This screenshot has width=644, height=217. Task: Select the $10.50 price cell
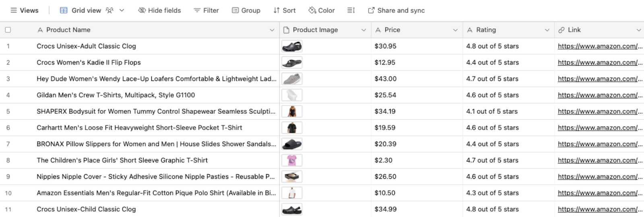point(417,193)
